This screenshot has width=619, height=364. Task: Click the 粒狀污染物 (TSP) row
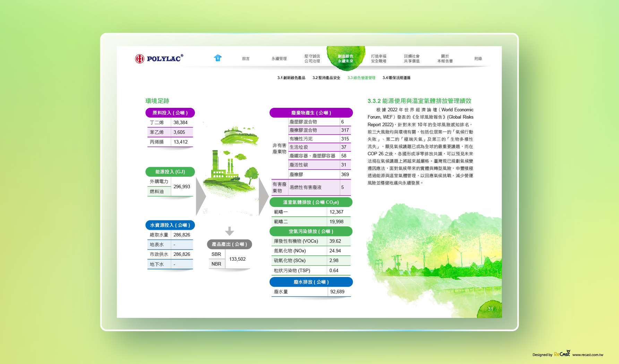click(311, 270)
